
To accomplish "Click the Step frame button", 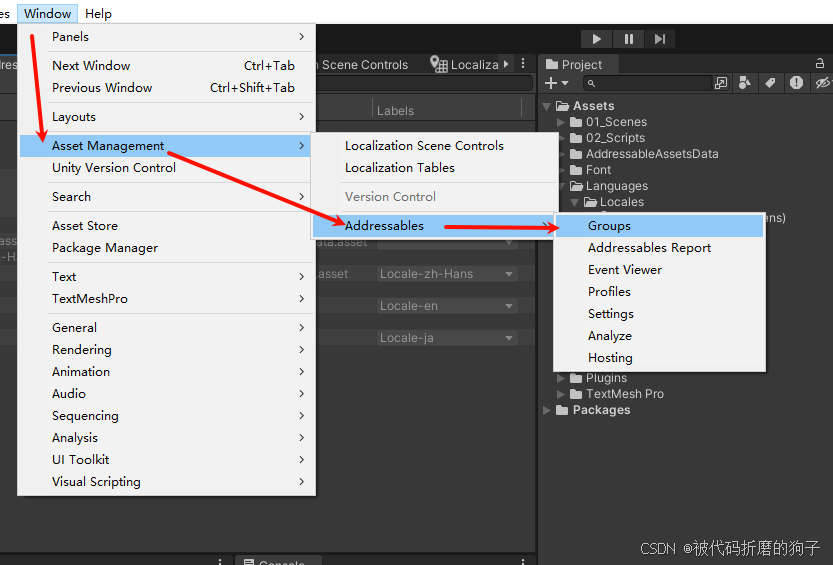I will point(660,39).
